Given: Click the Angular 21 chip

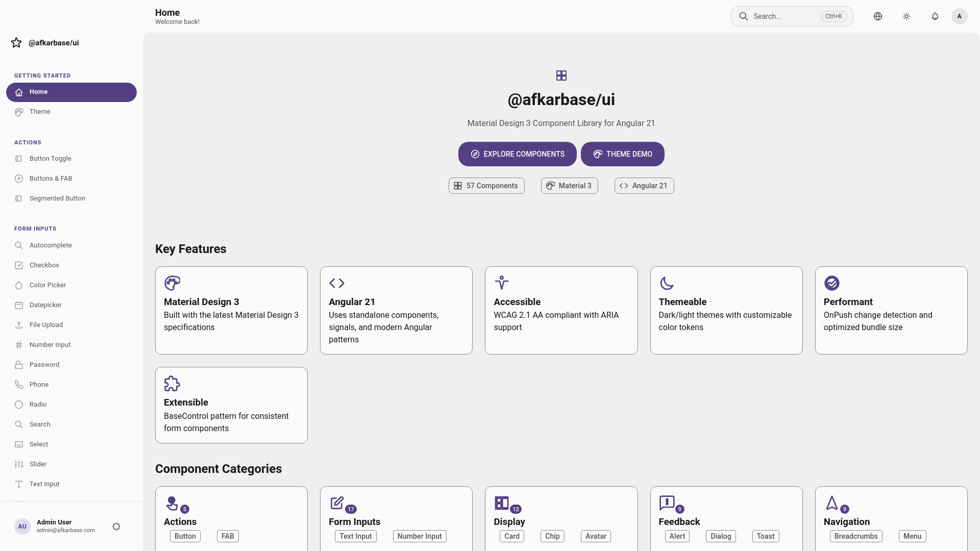Looking at the screenshot, I should point(644,186).
